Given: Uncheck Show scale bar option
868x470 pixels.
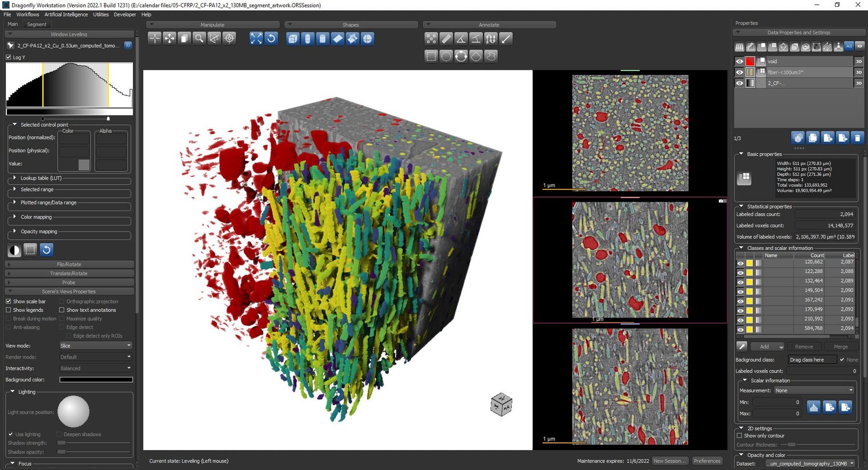Looking at the screenshot, I should click(8, 301).
